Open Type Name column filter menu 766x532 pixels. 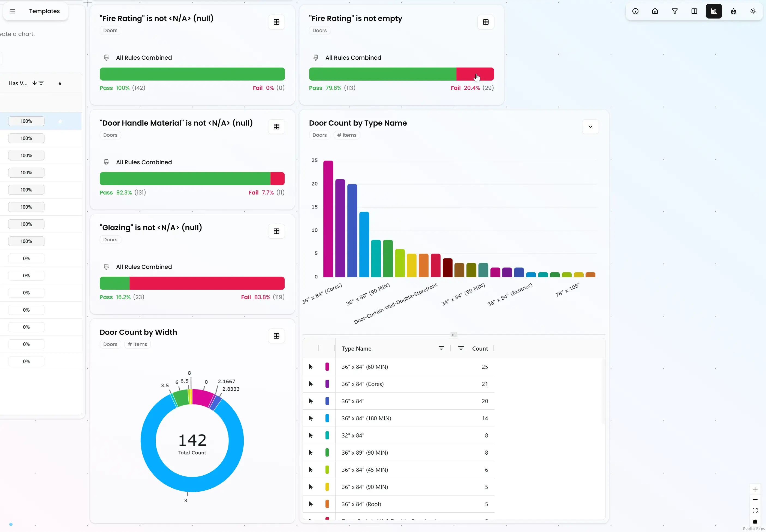(441, 348)
